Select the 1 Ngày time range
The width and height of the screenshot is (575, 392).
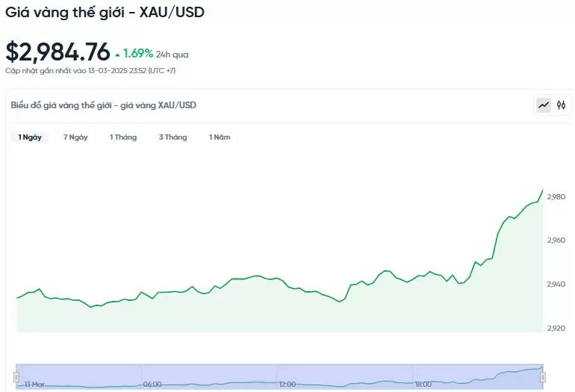[x=30, y=137]
